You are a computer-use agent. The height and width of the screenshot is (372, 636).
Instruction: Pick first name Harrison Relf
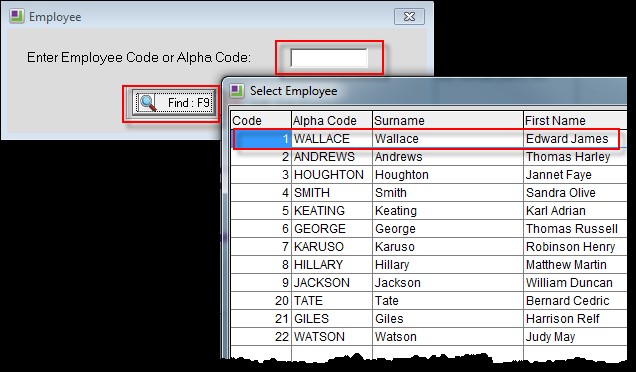[575, 318]
